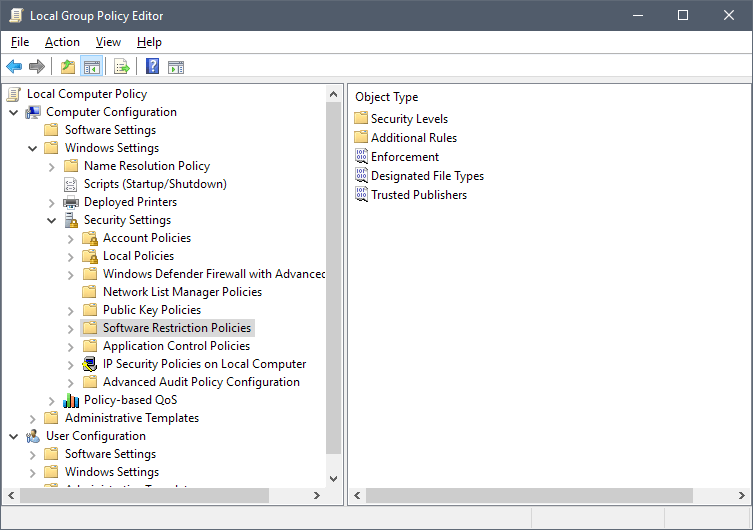Expand the Public Key Policies node
This screenshot has width=753, height=530.
coord(71,311)
